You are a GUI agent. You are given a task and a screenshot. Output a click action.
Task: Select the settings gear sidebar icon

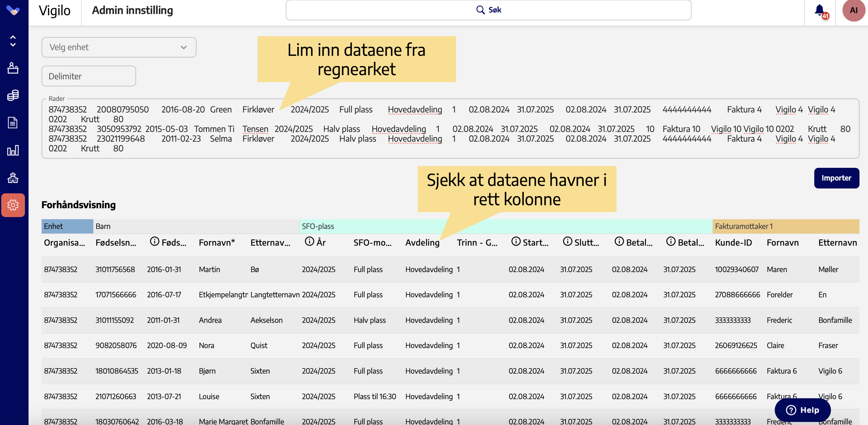click(13, 205)
